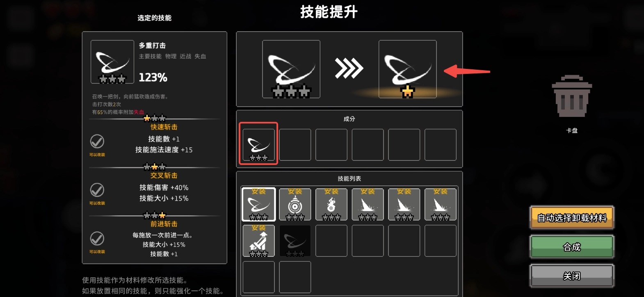Remove the 多重打击 ingredient from 成分 slot
644x297 pixels.
tap(258, 144)
